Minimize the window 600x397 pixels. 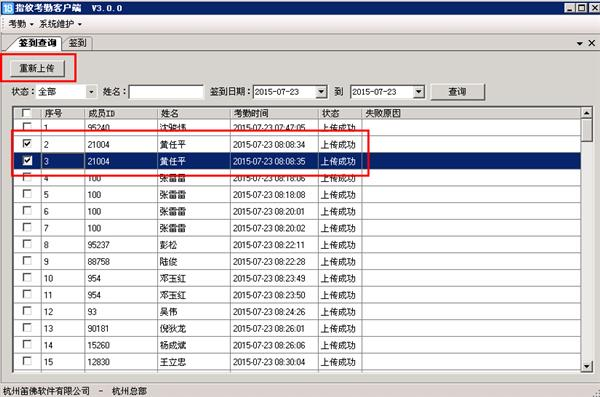[x=569, y=8]
